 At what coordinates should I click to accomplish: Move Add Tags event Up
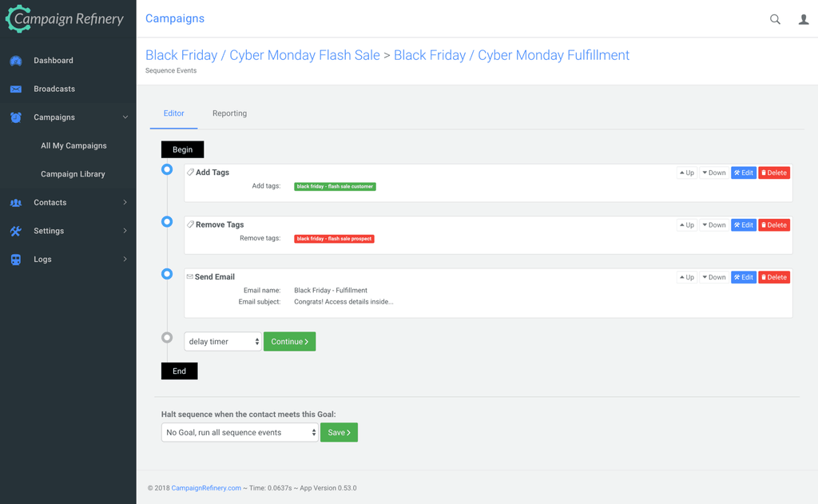(x=687, y=173)
